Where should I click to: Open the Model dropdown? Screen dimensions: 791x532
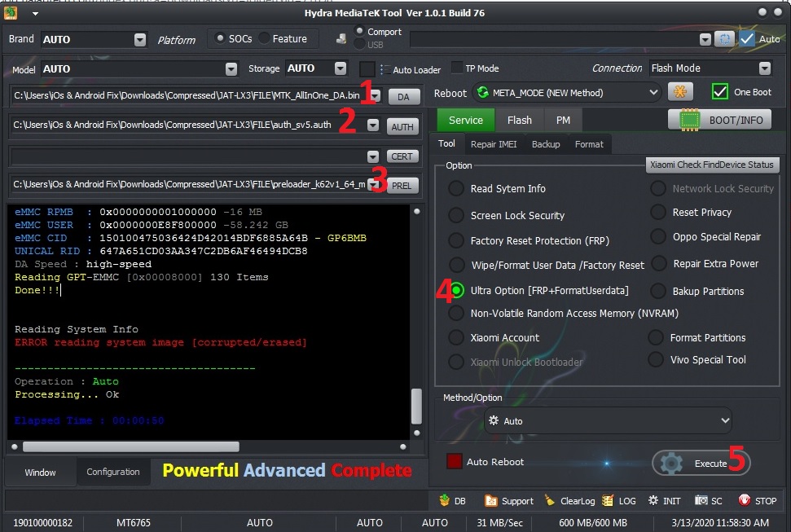231,68
